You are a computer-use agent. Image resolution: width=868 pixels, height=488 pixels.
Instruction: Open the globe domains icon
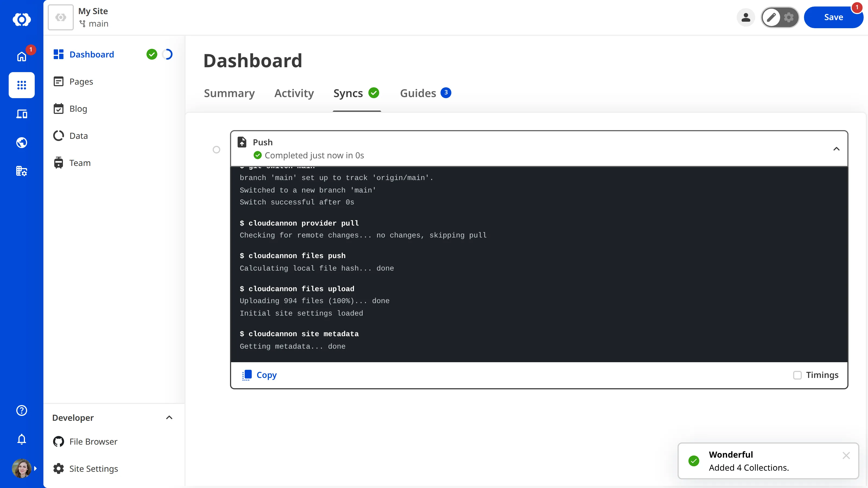22,142
